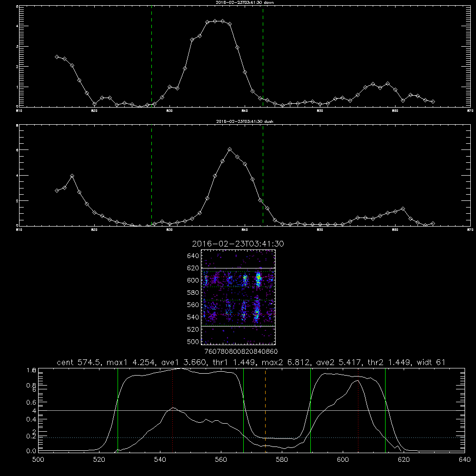Click the red dotted peak line near 605

[x=358, y=410]
